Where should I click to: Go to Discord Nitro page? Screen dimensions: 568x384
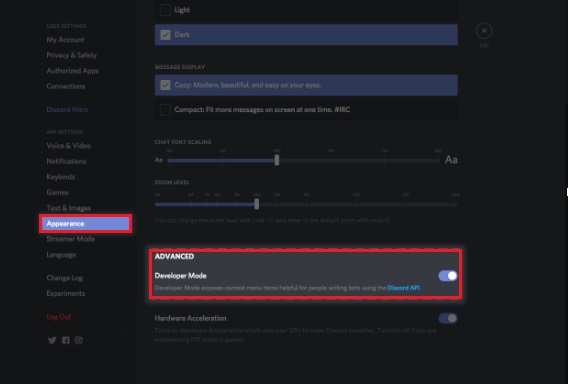point(67,109)
